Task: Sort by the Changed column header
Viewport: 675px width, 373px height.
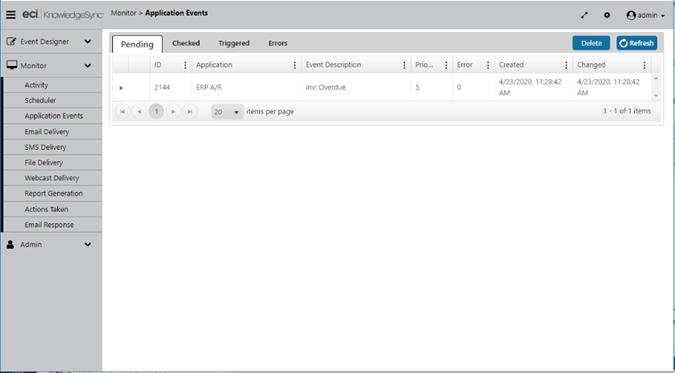Action: tap(591, 65)
